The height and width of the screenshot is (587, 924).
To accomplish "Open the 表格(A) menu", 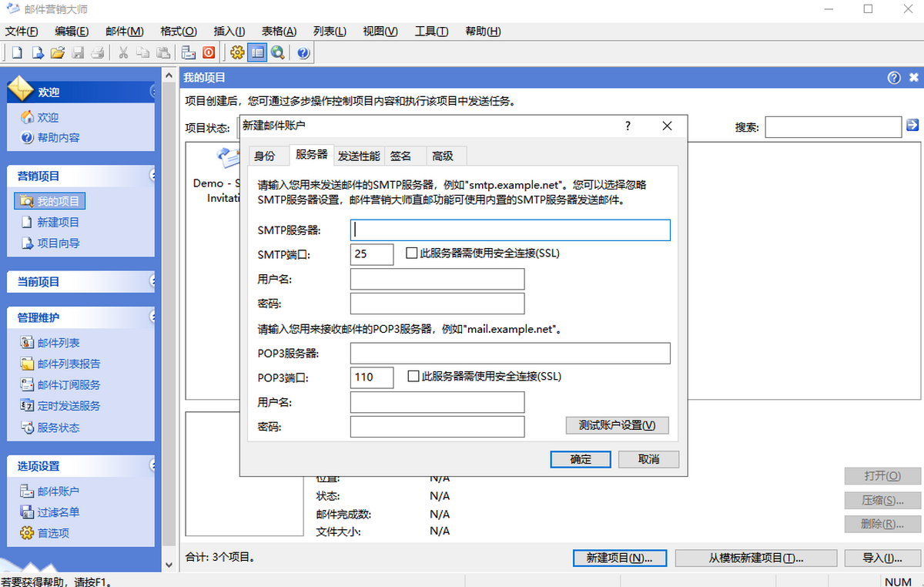I will 279,32.
